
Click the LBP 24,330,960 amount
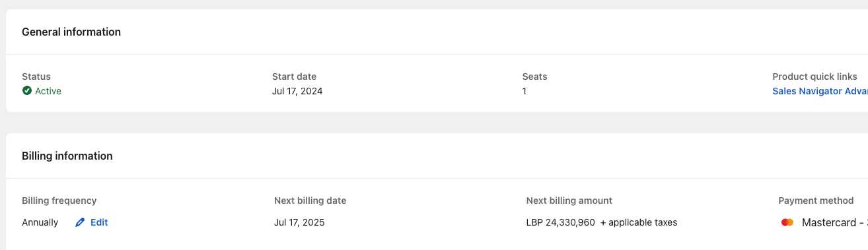coord(561,222)
